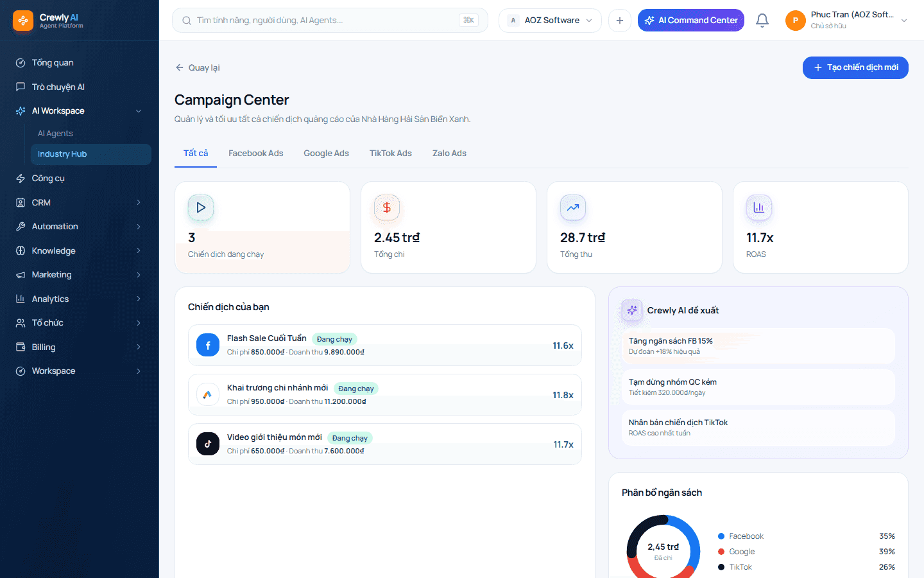
Task: Click the budget allocation donut chart
Action: (x=663, y=547)
